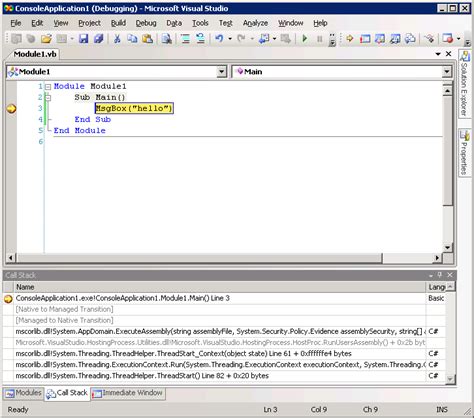Click the Breakpoints window icon with red dot

(x=447, y=39)
